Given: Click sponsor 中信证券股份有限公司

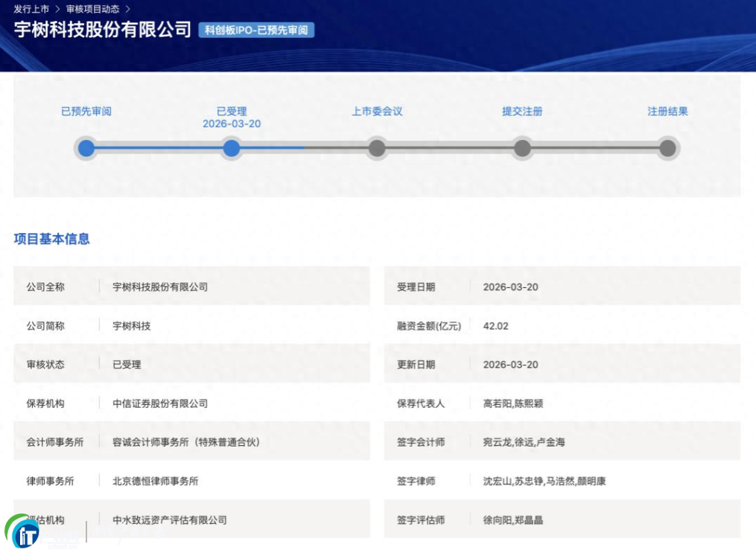Looking at the screenshot, I should coord(159,403).
